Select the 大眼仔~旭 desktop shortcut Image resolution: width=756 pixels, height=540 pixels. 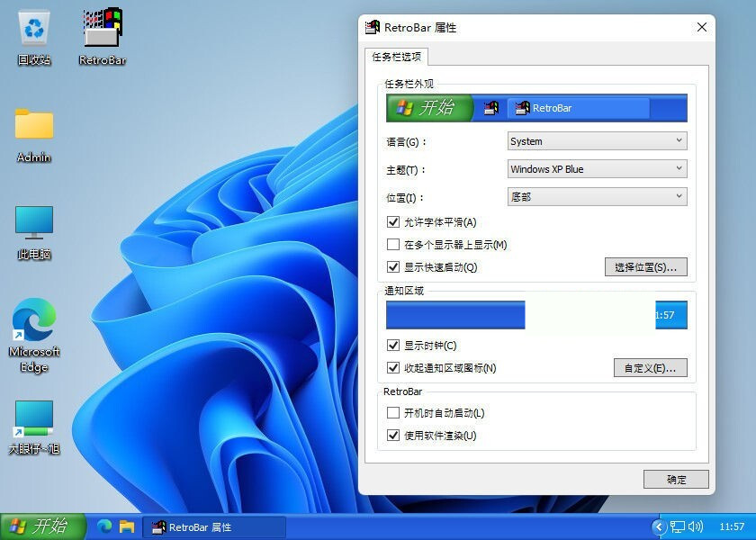[34, 427]
